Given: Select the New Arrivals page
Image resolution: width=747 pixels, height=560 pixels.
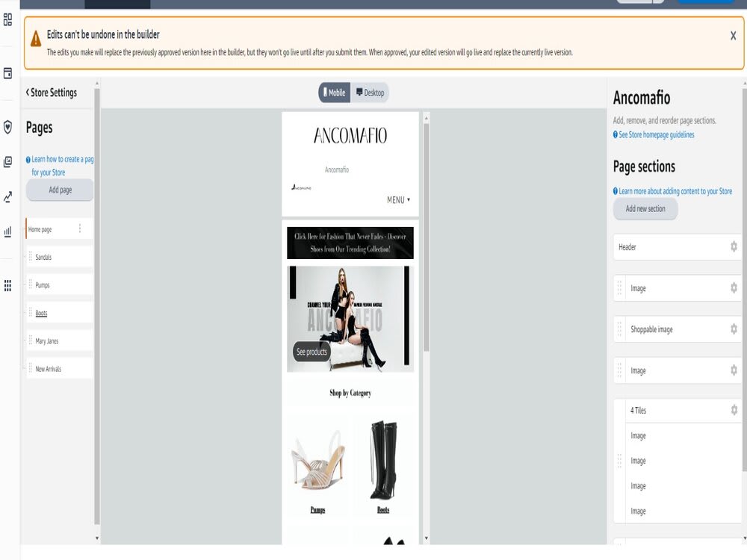Looking at the screenshot, I should click(x=60, y=369).
